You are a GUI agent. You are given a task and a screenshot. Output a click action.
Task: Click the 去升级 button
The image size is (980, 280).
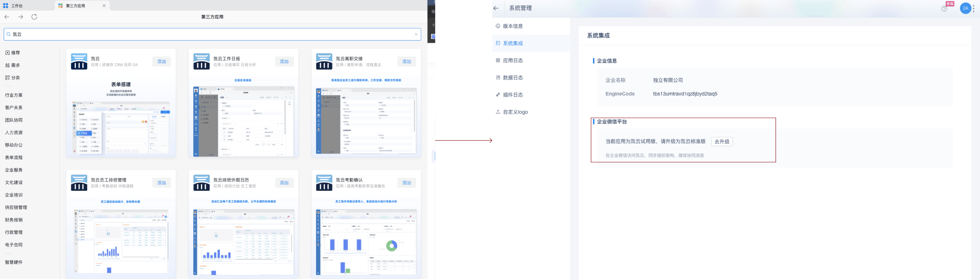tap(722, 141)
